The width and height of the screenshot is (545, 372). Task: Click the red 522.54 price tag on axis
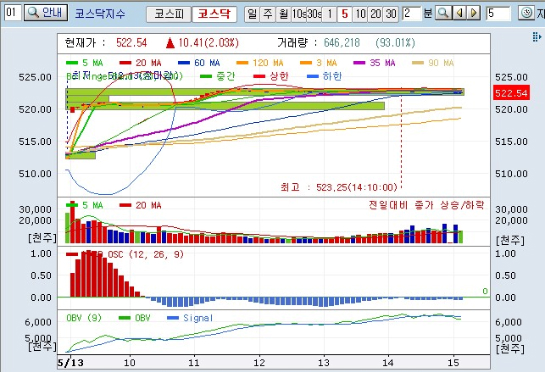(511, 93)
